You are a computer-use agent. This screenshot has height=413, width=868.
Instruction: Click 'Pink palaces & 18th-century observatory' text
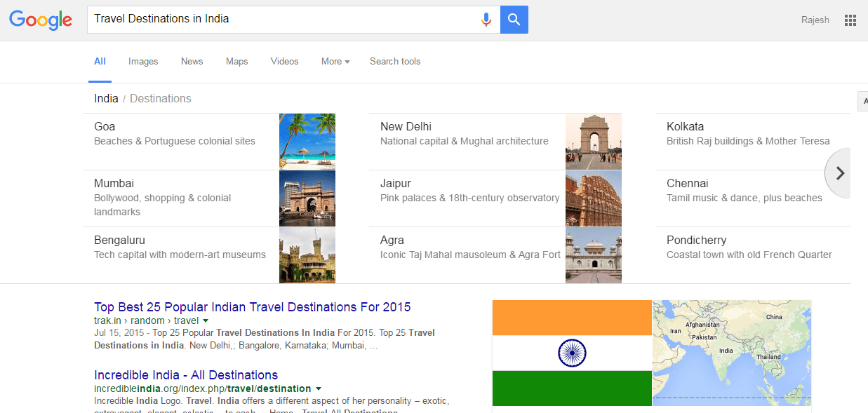(x=470, y=198)
